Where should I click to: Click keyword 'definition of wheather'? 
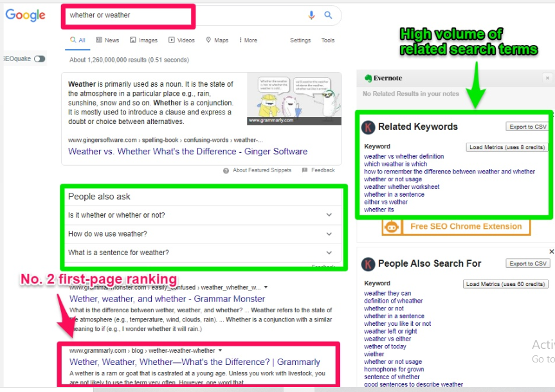393,301
